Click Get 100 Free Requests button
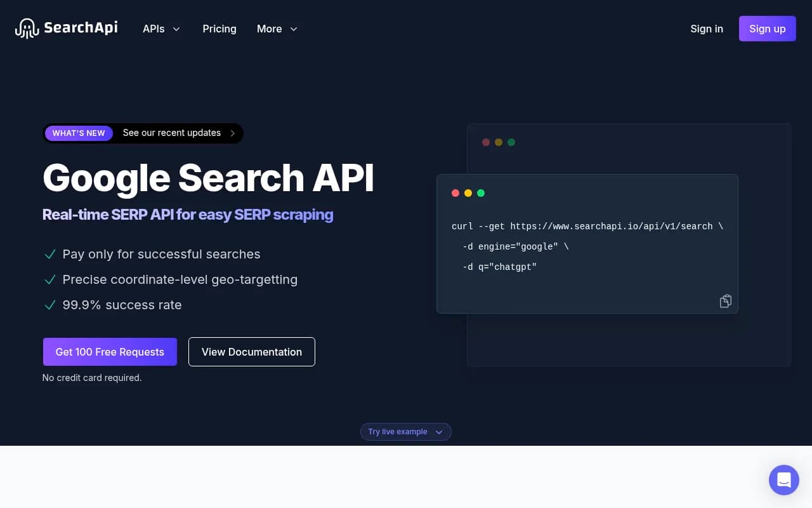Screen dimensions: 812x508 tap(110, 352)
